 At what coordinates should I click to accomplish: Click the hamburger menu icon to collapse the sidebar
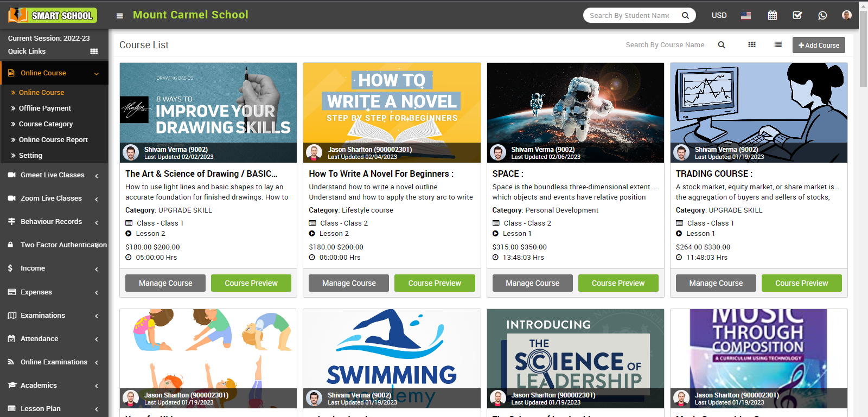pos(120,16)
